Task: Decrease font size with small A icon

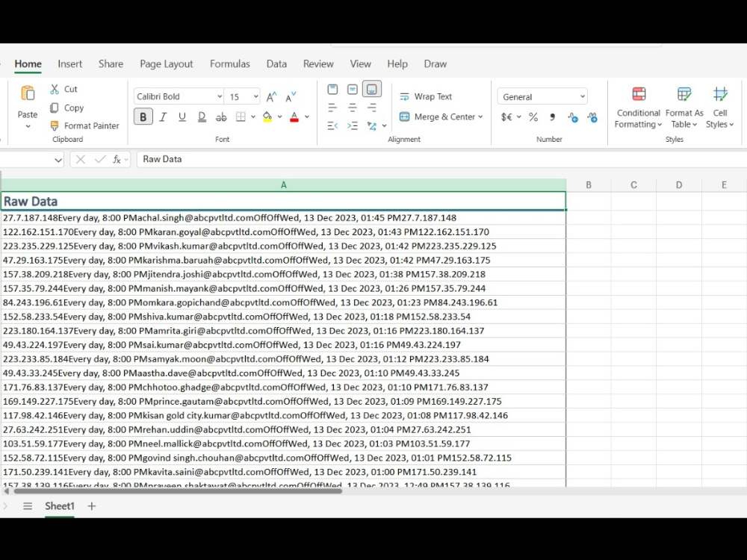Action: [x=291, y=97]
